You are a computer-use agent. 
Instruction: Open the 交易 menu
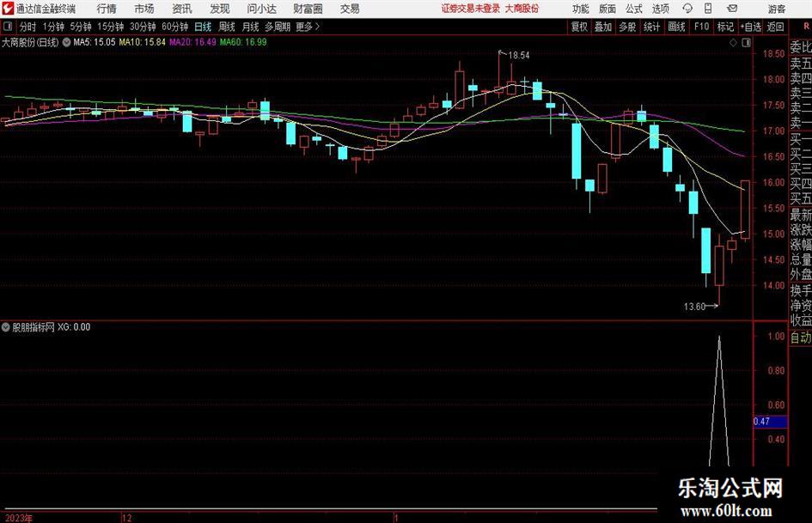pos(350,9)
